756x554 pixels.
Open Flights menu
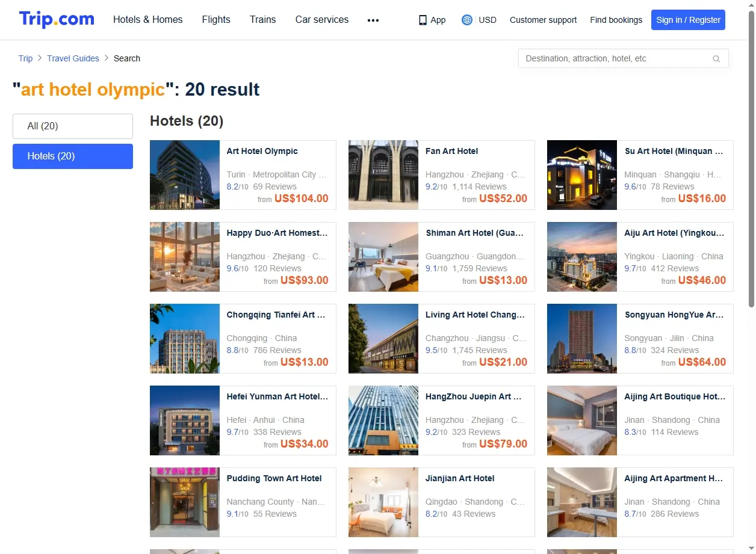(x=216, y=20)
